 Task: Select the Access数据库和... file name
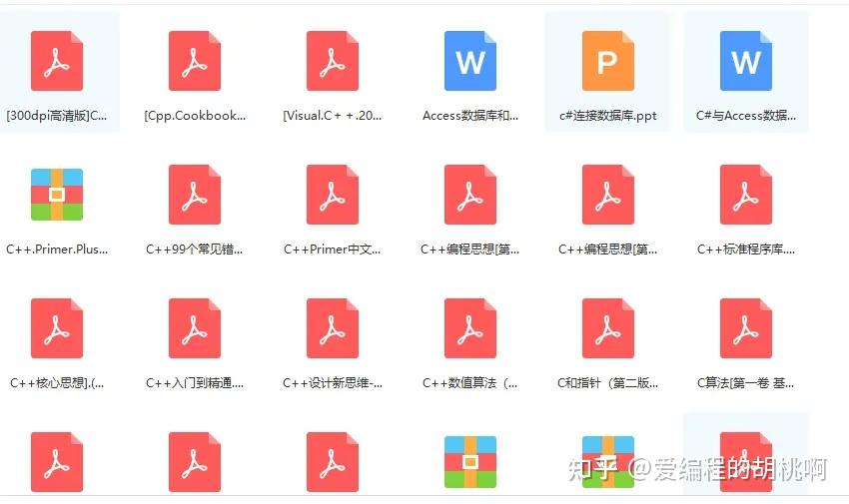[470, 116]
